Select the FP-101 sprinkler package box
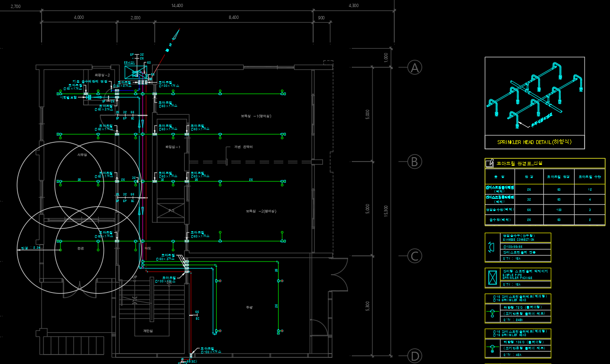The width and height of the screenshot is (610, 364). click(x=136, y=73)
